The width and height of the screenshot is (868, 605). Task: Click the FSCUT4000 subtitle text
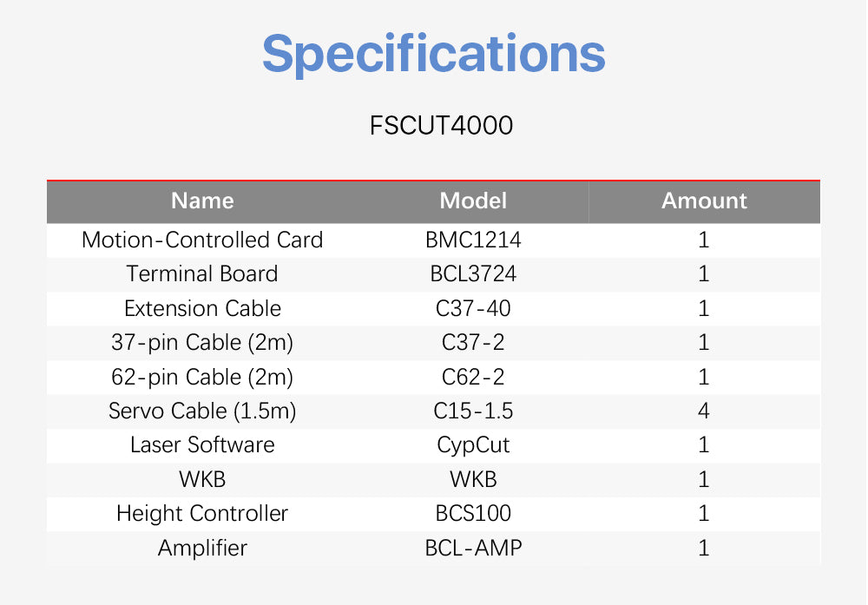point(441,126)
